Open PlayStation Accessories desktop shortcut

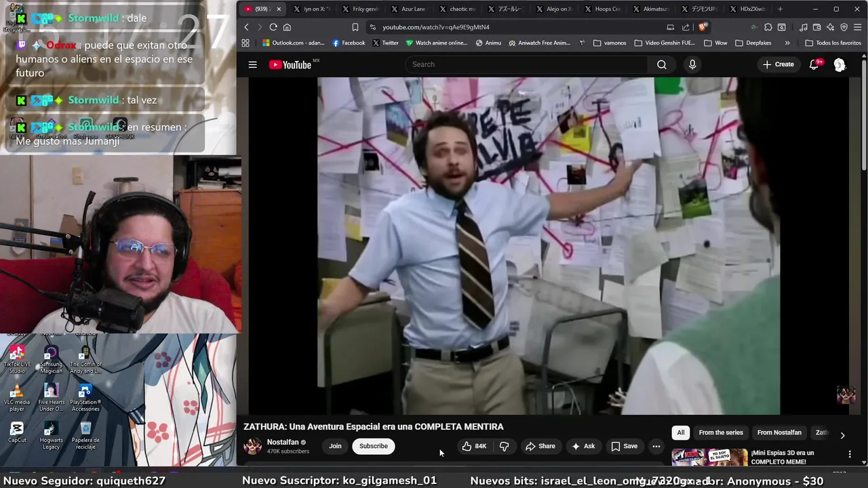85,398
